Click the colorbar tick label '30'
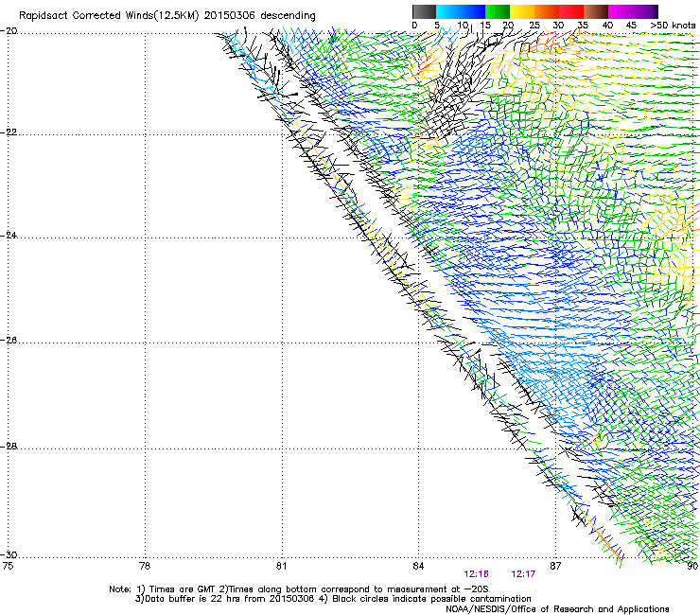The image size is (700, 615). (558, 26)
